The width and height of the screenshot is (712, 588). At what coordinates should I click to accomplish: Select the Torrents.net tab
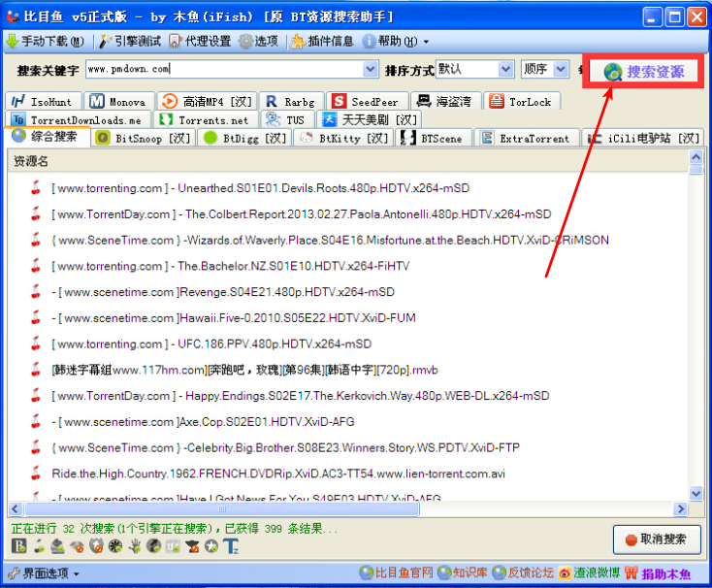[x=207, y=120]
